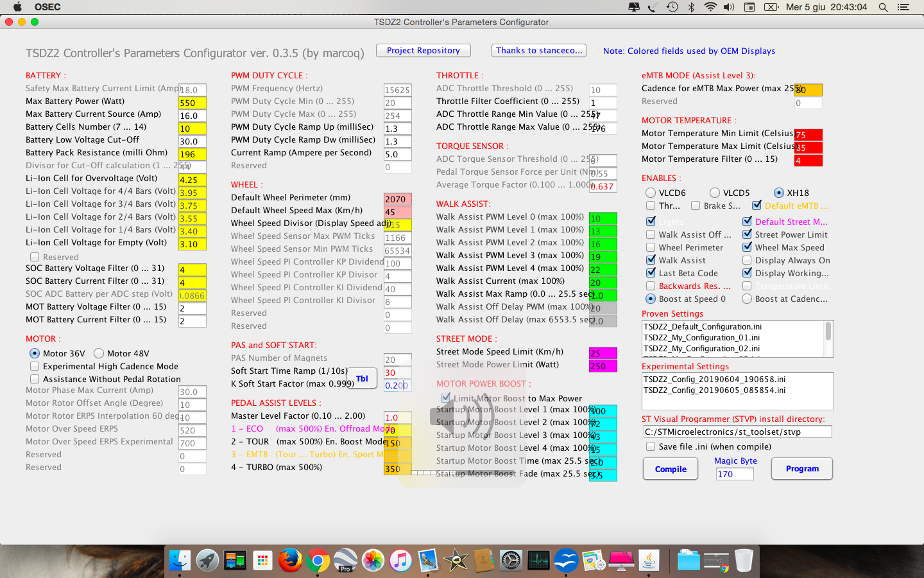Enable the Display Always On checkbox
Screen dimensions: 924x578
click(x=747, y=260)
